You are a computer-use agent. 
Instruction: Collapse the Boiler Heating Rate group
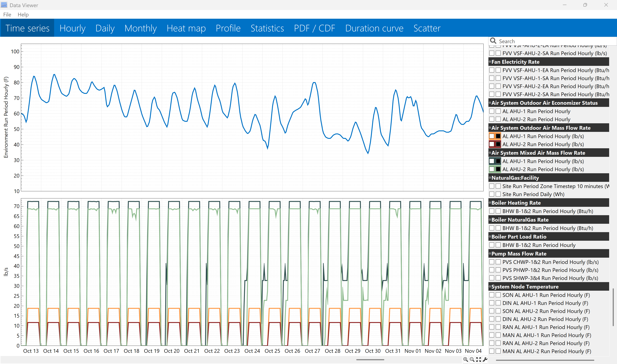490,203
